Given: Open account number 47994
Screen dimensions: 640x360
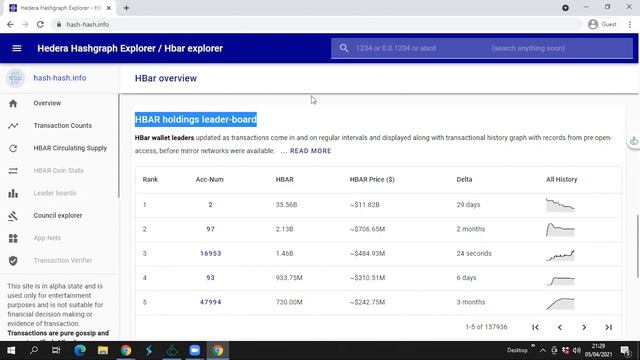Looking at the screenshot, I should click(210, 302).
